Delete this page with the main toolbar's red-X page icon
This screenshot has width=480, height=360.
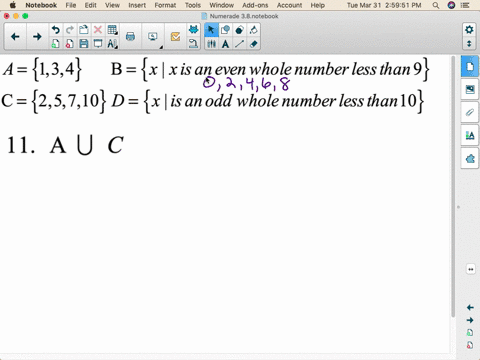(69, 44)
